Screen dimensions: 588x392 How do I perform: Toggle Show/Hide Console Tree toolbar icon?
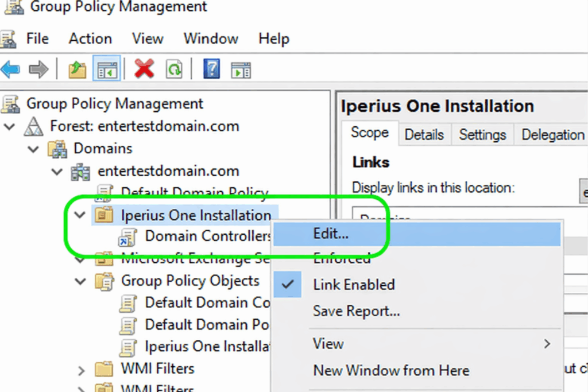click(108, 69)
